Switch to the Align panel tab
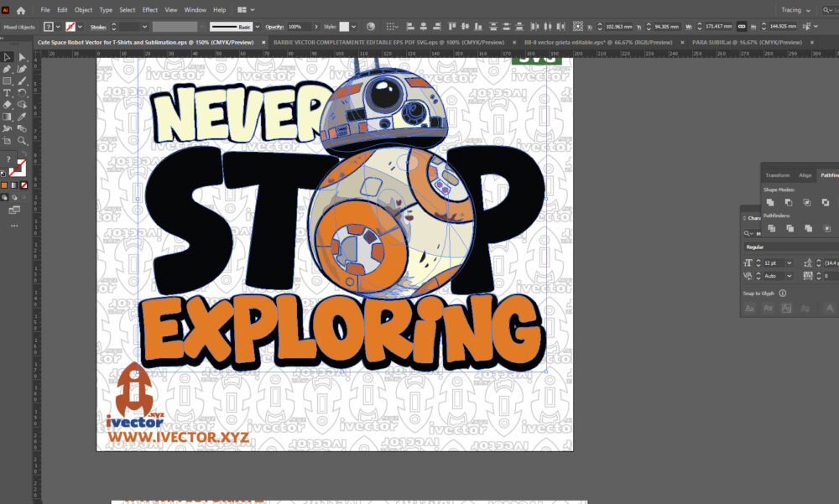839x504 pixels. 805,175
